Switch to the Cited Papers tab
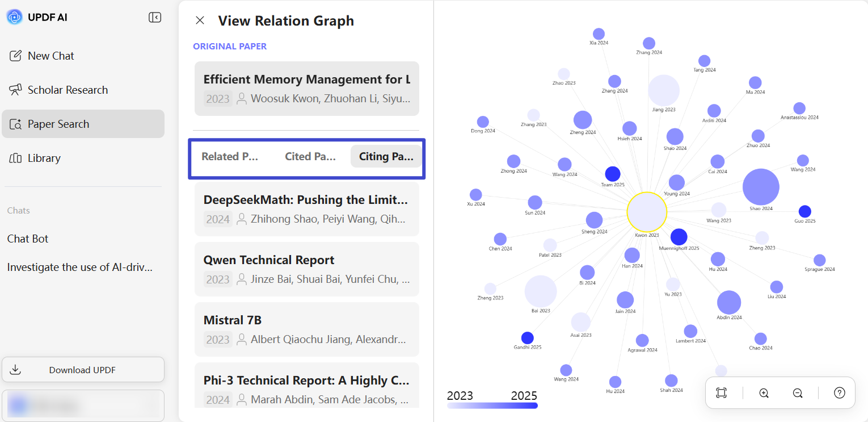This screenshot has height=422, width=868. (x=310, y=156)
